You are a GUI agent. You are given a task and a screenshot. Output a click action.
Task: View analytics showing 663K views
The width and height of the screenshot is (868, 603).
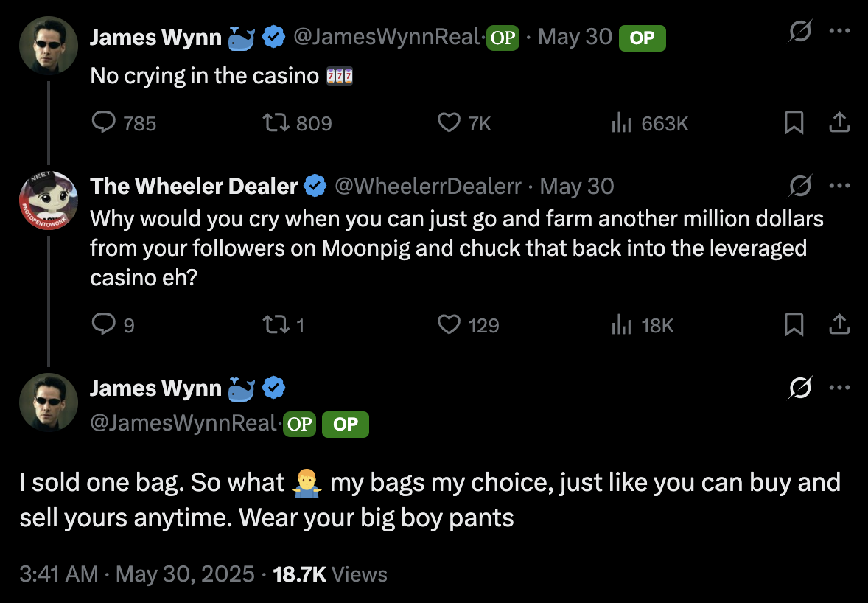click(622, 123)
